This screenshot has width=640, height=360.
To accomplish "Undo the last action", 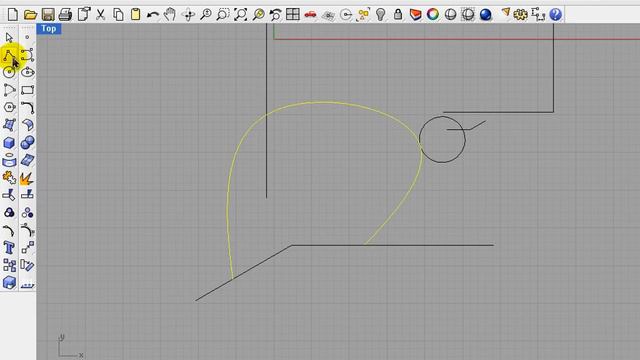I will click(x=153, y=15).
